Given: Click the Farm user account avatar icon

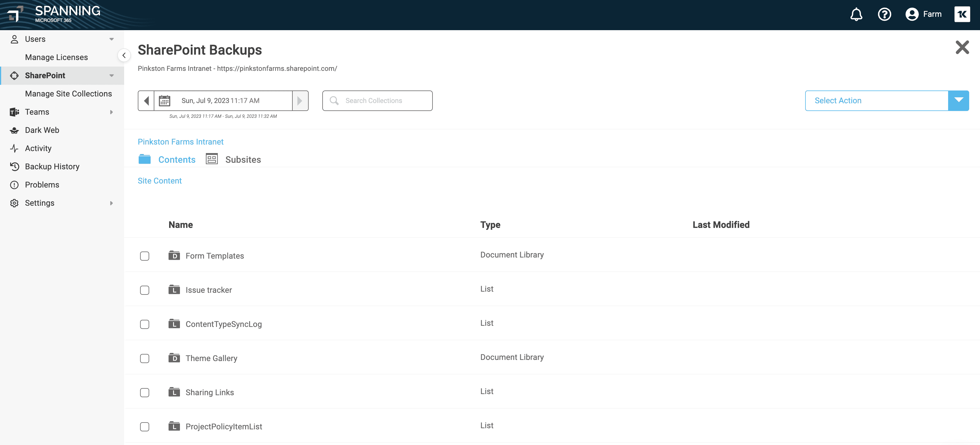Looking at the screenshot, I should 912,15.
